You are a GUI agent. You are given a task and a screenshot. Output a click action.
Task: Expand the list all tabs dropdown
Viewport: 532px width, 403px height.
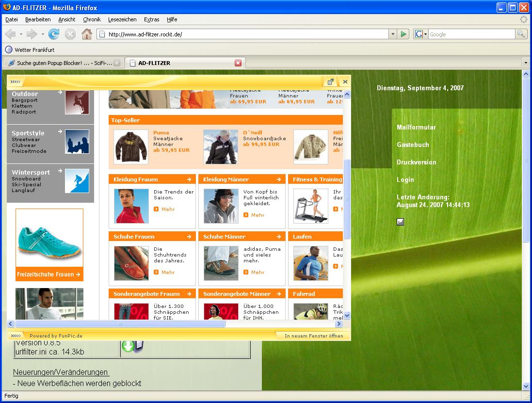(x=526, y=63)
